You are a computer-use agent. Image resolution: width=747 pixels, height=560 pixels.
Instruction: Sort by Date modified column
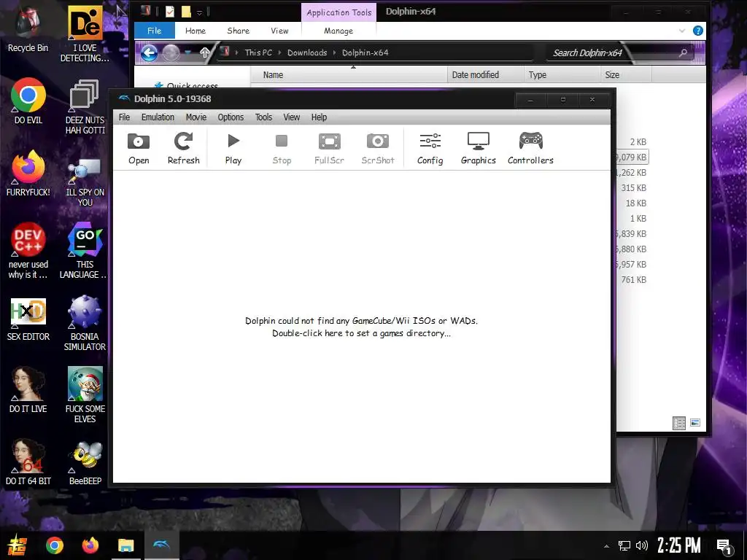click(485, 75)
